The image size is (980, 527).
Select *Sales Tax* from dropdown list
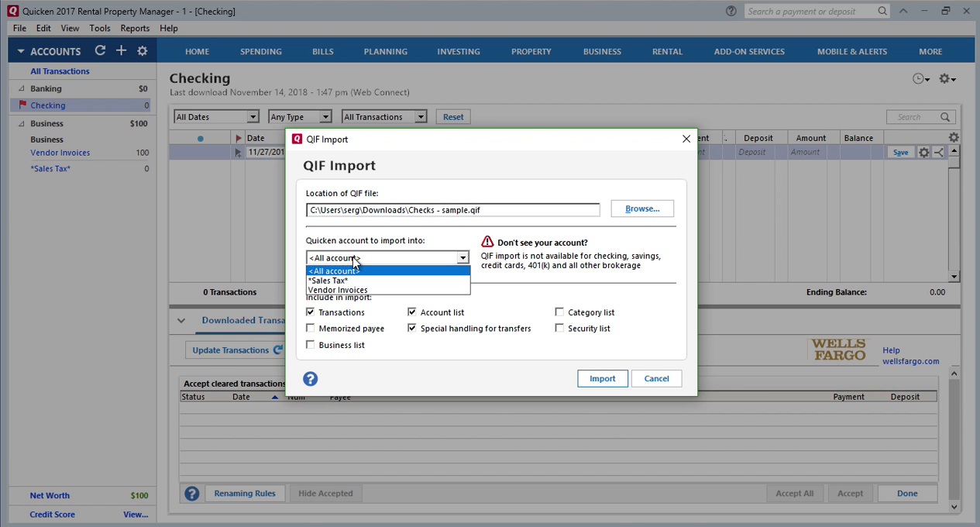point(388,281)
